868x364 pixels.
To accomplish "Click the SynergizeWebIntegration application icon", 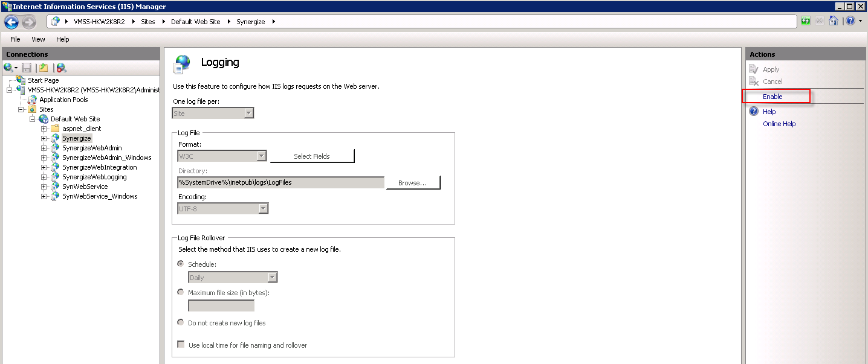I will tap(55, 167).
